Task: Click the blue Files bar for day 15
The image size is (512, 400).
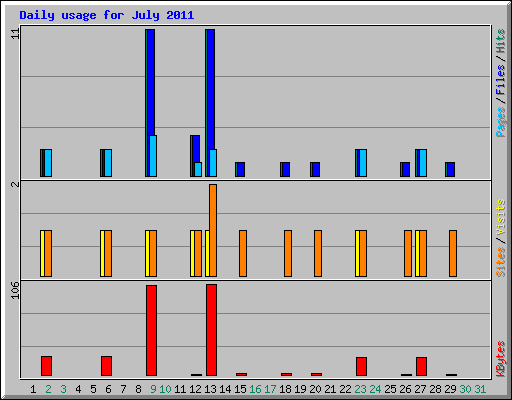Action: (241, 169)
